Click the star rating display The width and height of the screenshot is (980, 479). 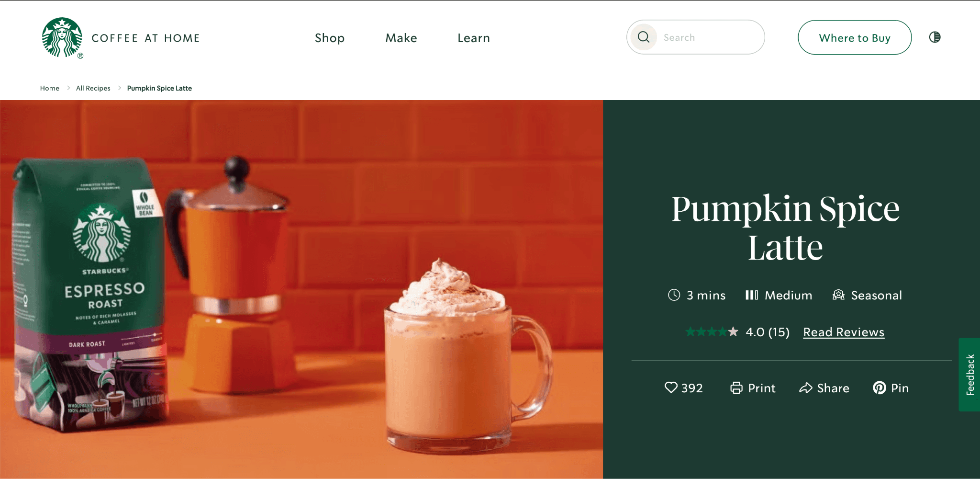[712, 331]
